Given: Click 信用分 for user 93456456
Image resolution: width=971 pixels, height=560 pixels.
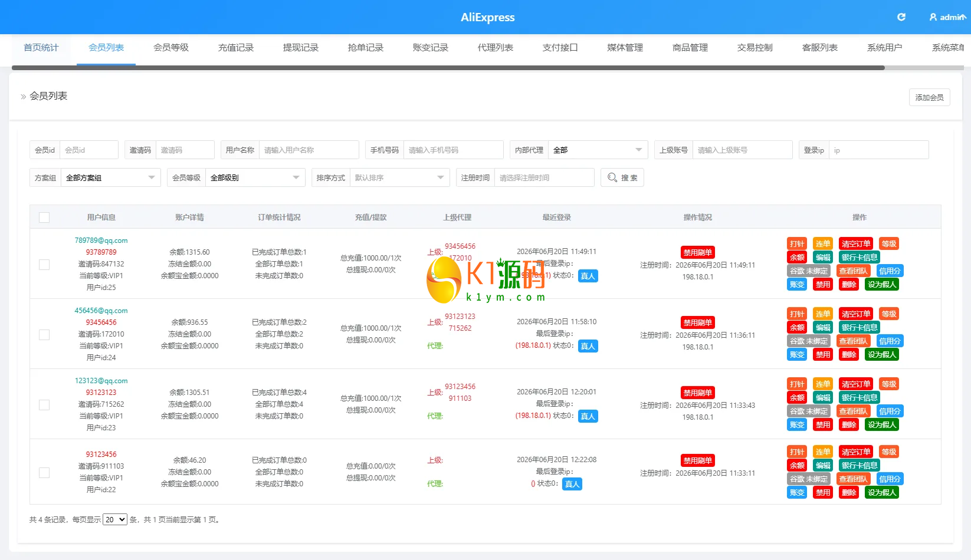Looking at the screenshot, I should [890, 341].
